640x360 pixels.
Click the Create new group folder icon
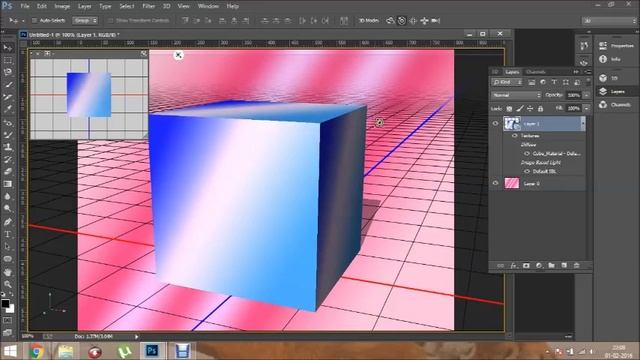tap(551, 266)
